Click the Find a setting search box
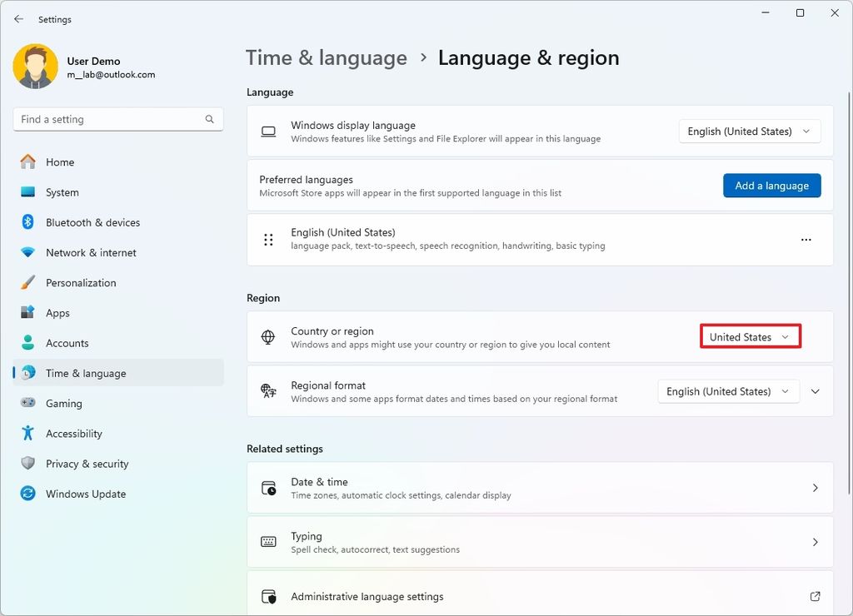 click(x=117, y=119)
